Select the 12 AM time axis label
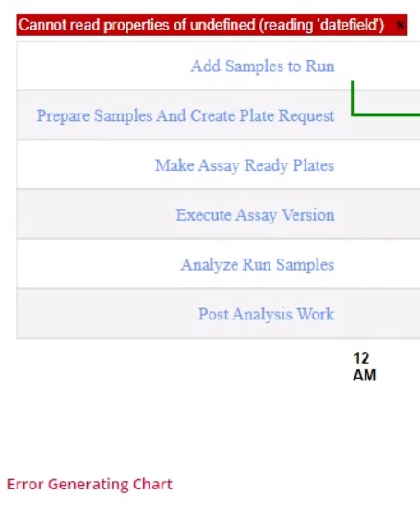 [365, 367]
